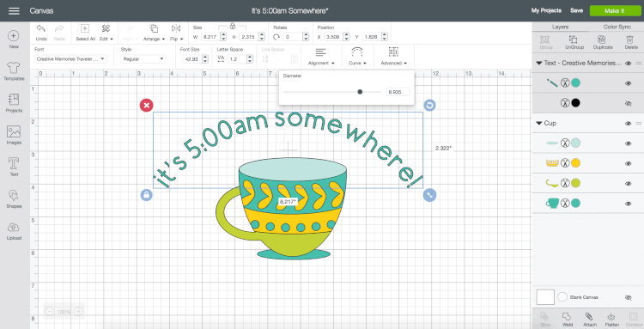Viewport: 644px width, 329px height.
Task: Click the teal color swatch on the text layer
Action: (x=576, y=83)
